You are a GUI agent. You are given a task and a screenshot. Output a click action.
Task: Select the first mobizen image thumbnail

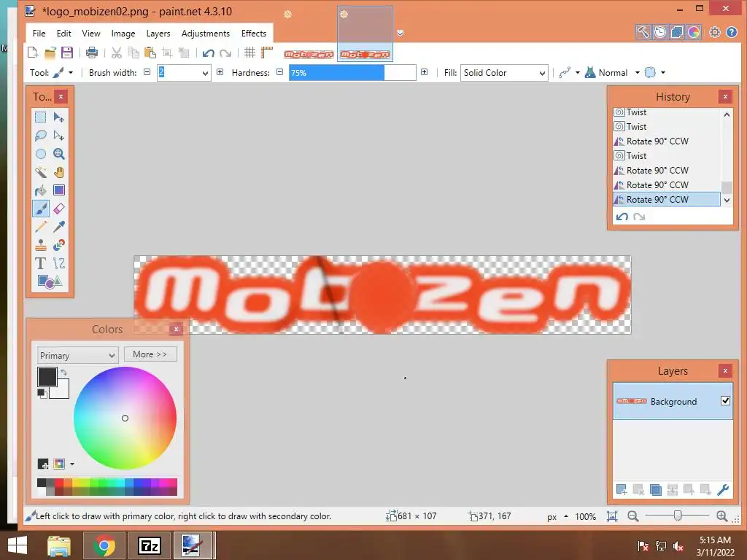[309, 54]
